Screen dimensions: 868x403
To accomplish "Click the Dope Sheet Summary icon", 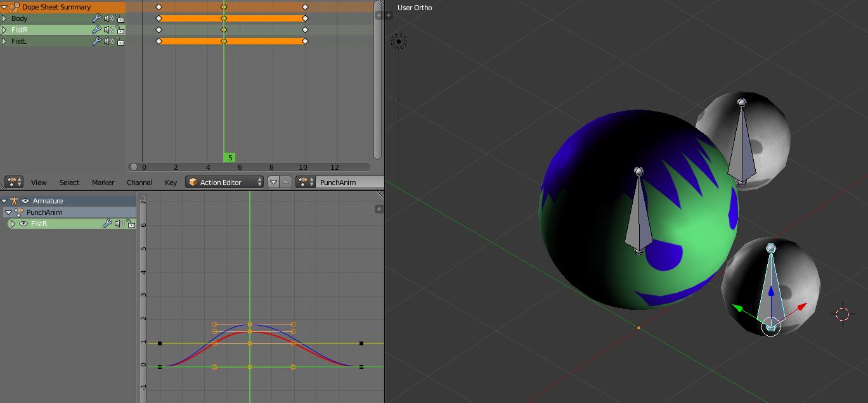I will click(x=15, y=7).
